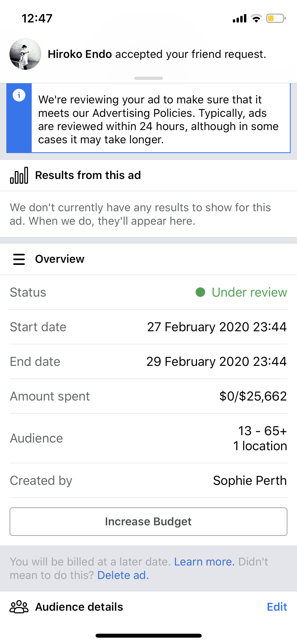Screen dimensions: 297x644
Task: Open the Hiroko Endo friend request notification
Action: [x=148, y=54]
